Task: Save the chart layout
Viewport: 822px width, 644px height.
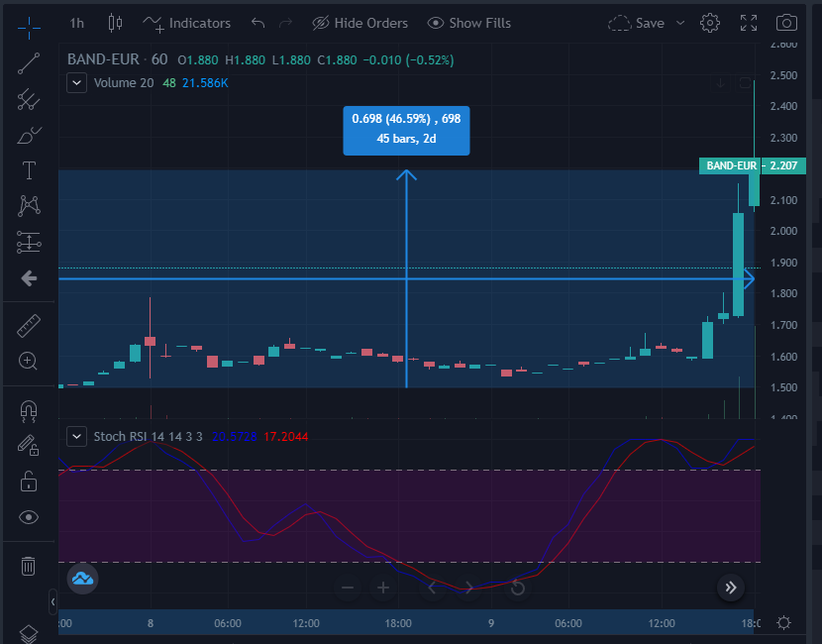Action: [637, 23]
